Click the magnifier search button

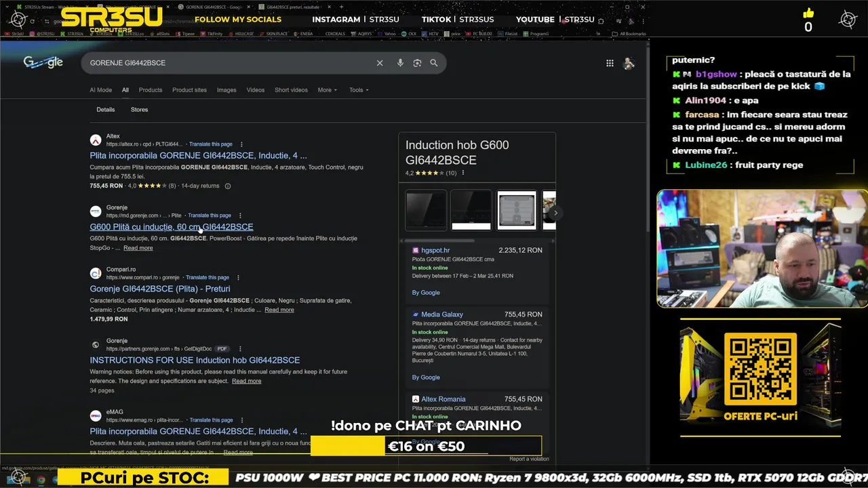point(434,63)
